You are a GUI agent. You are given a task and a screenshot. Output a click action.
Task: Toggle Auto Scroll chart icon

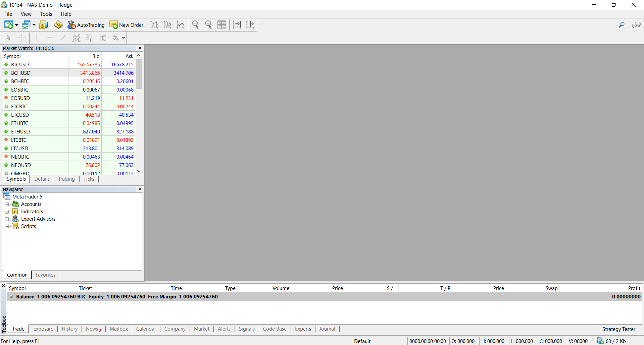click(x=237, y=25)
